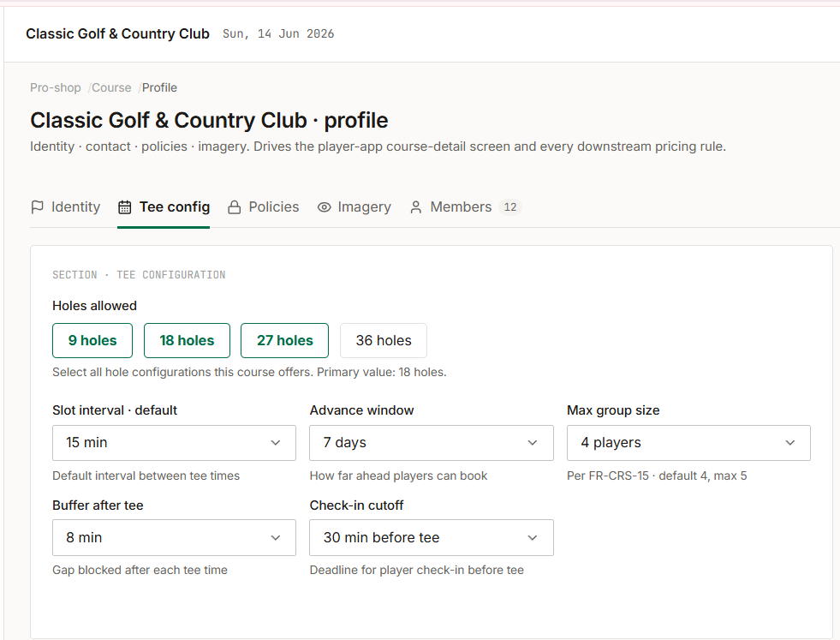Image resolution: width=840 pixels, height=640 pixels.
Task: Go to the Imagery tab
Action: tap(354, 206)
